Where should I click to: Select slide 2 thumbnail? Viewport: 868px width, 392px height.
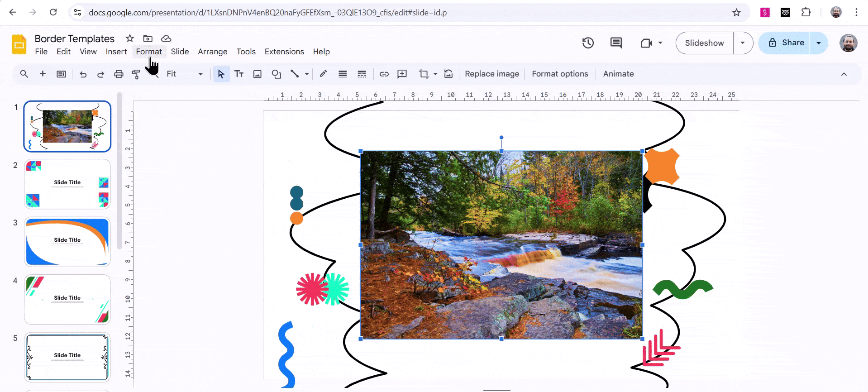[x=67, y=184]
